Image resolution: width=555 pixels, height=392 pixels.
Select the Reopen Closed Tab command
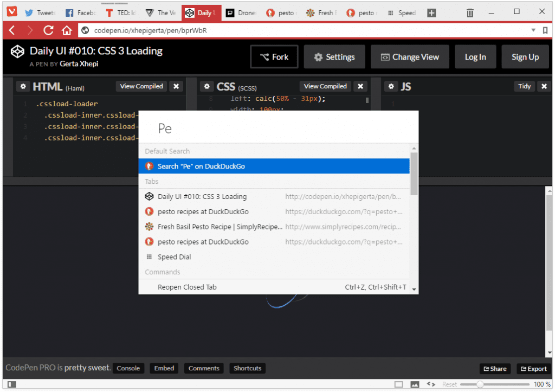[187, 287]
